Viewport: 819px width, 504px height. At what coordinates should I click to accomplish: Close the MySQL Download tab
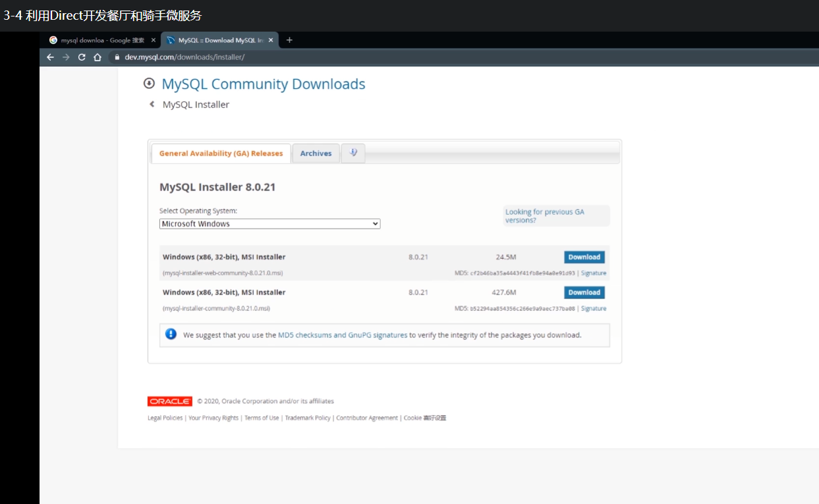271,40
